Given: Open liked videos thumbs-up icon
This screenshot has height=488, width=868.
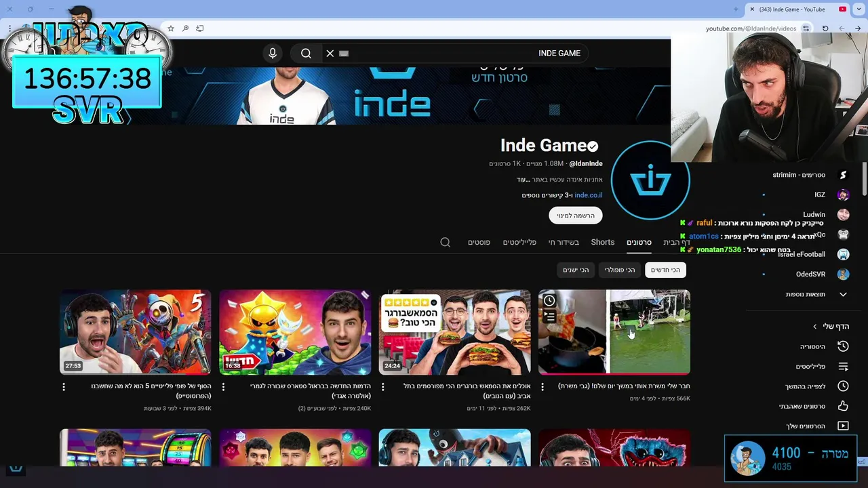Looking at the screenshot, I should click(843, 406).
